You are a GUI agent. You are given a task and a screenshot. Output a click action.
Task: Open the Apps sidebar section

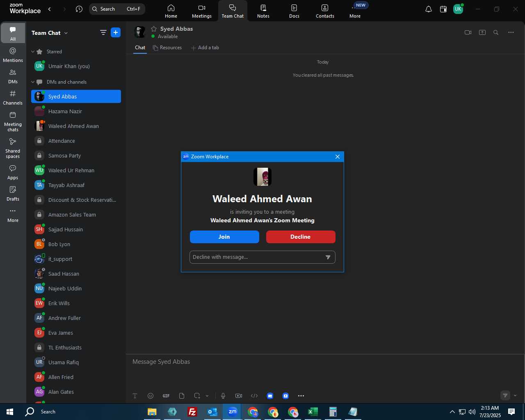point(13,172)
